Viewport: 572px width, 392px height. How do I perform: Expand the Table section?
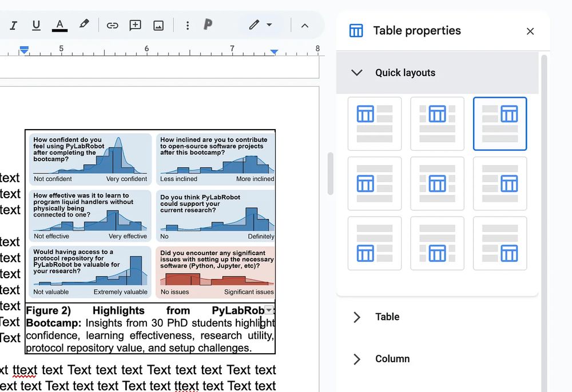tap(357, 317)
